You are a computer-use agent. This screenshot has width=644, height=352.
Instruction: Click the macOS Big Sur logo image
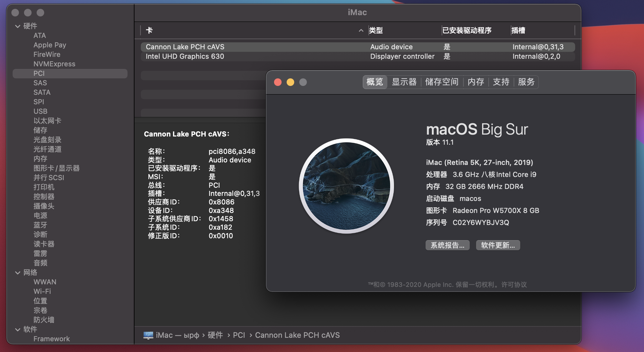[x=346, y=186]
